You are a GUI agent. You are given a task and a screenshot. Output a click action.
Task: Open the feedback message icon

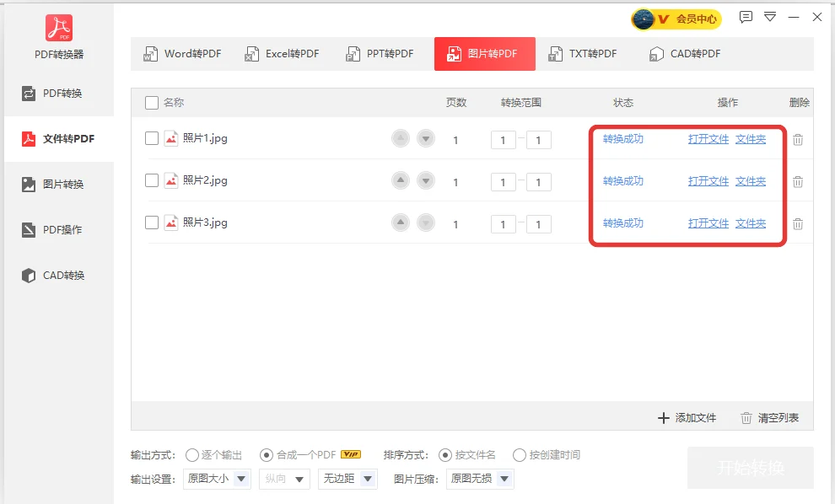coord(746,17)
